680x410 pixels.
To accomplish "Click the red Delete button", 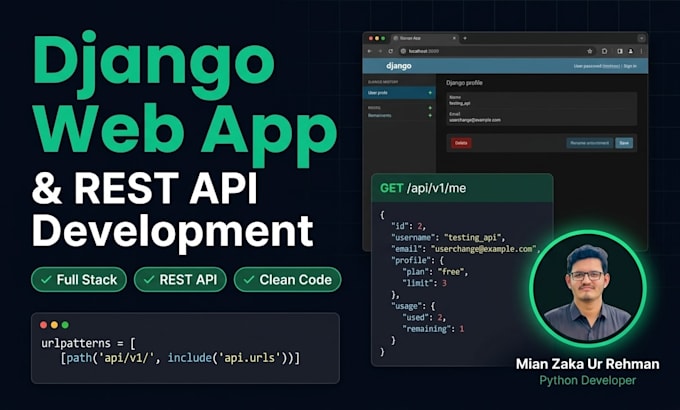I will pyautogui.click(x=461, y=143).
